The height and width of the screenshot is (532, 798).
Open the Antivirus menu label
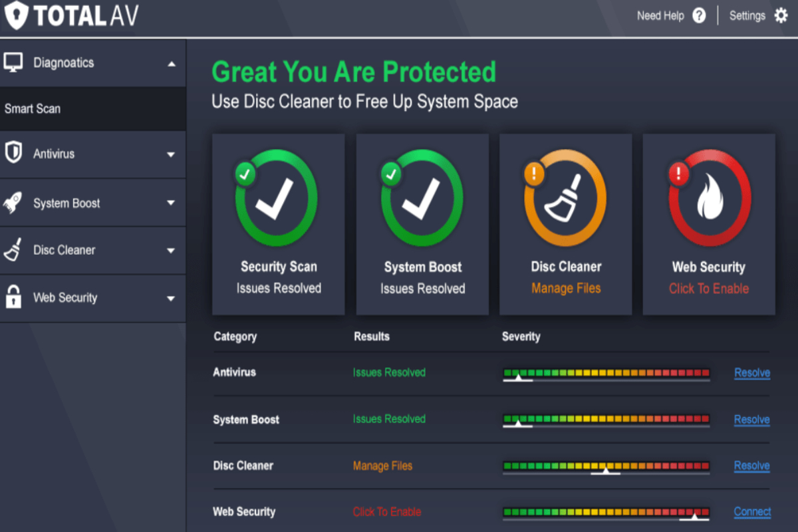tap(54, 154)
